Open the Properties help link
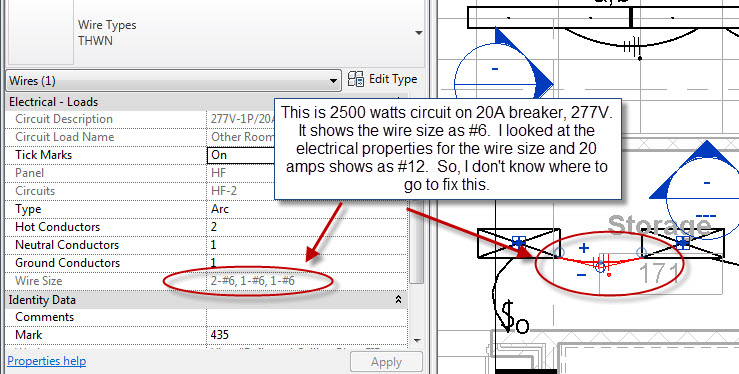 (47, 361)
